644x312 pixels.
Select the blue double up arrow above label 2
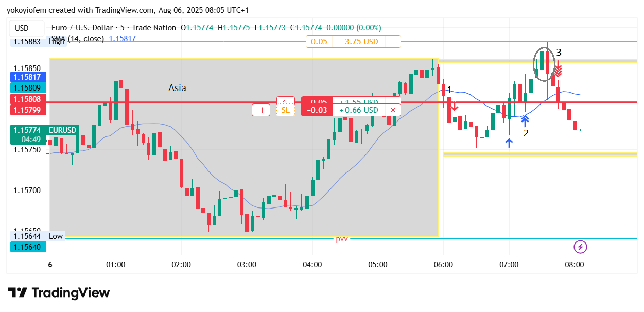click(x=525, y=121)
